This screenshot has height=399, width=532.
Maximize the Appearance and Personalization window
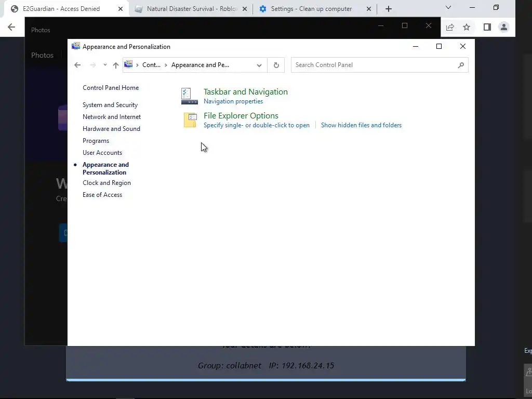coord(439,46)
